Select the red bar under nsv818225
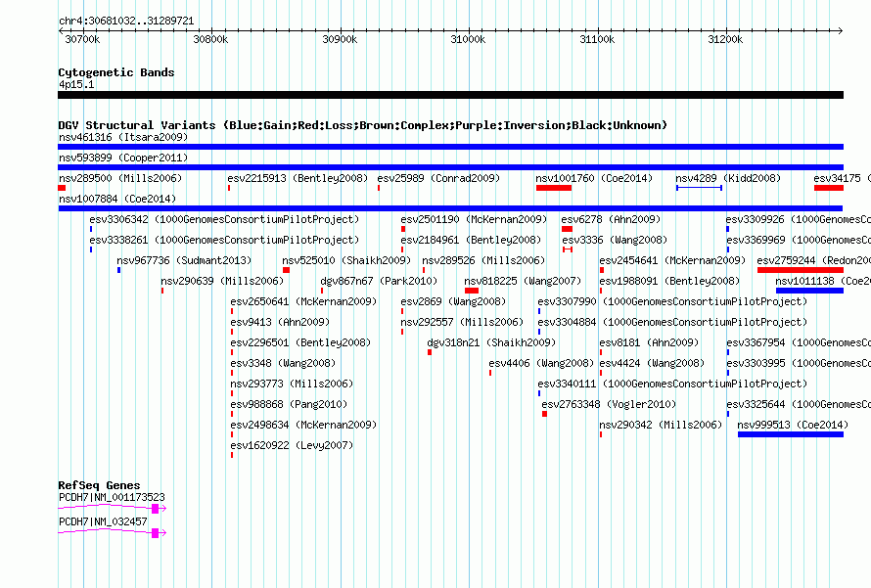Screen dimensions: 871x588 472,291
